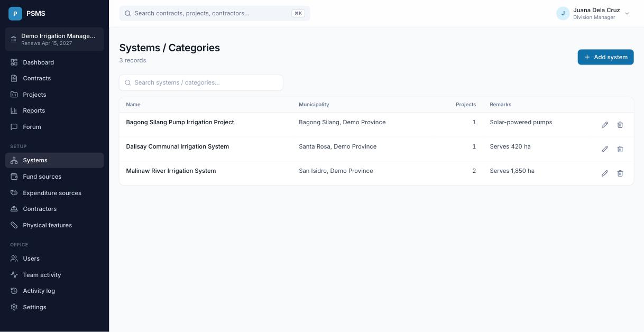Open the Projects menu item
The width and height of the screenshot is (644, 332).
(x=54, y=95)
